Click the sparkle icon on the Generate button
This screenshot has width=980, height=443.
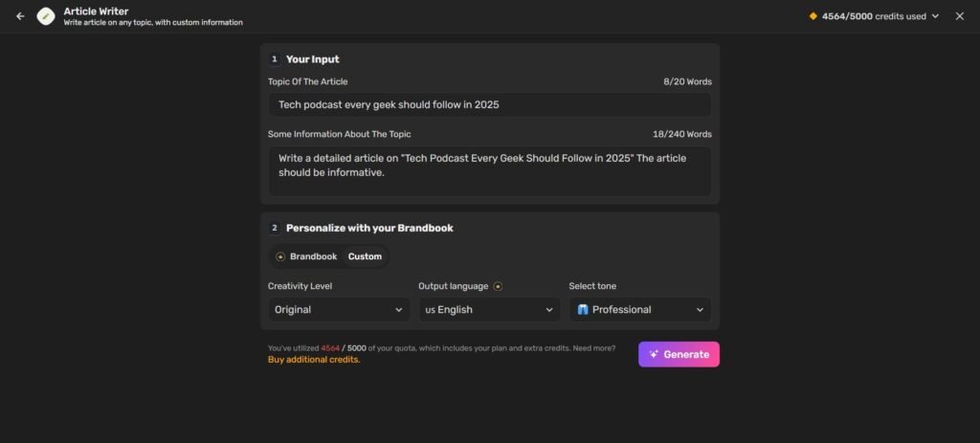click(x=654, y=354)
